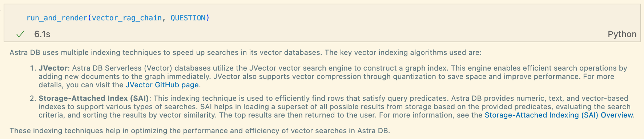Click the list number 1 marker
The image size is (644, 139).
pyautogui.click(x=33, y=68)
